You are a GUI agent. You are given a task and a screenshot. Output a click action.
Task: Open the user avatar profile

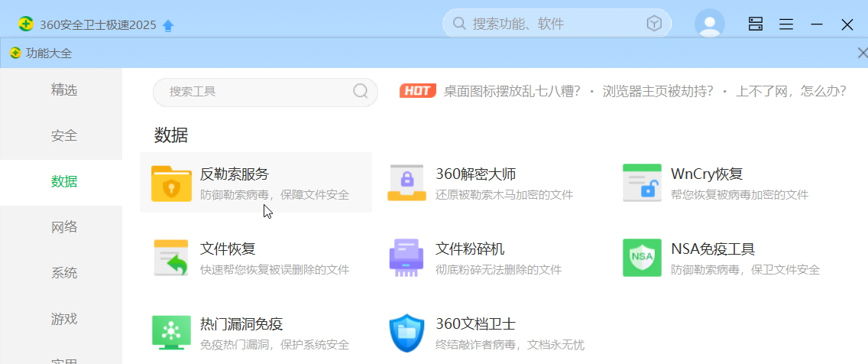(710, 24)
